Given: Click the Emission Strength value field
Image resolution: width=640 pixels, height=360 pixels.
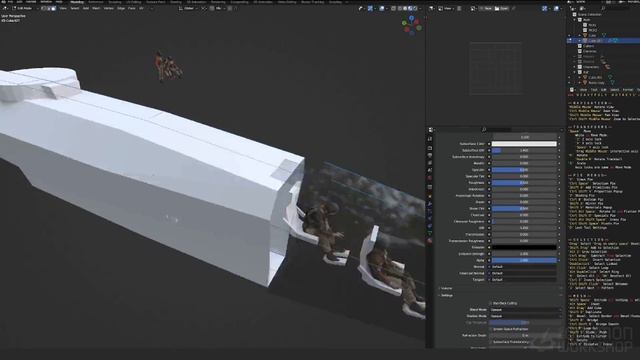Looking at the screenshot, I should [x=524, y=254].
